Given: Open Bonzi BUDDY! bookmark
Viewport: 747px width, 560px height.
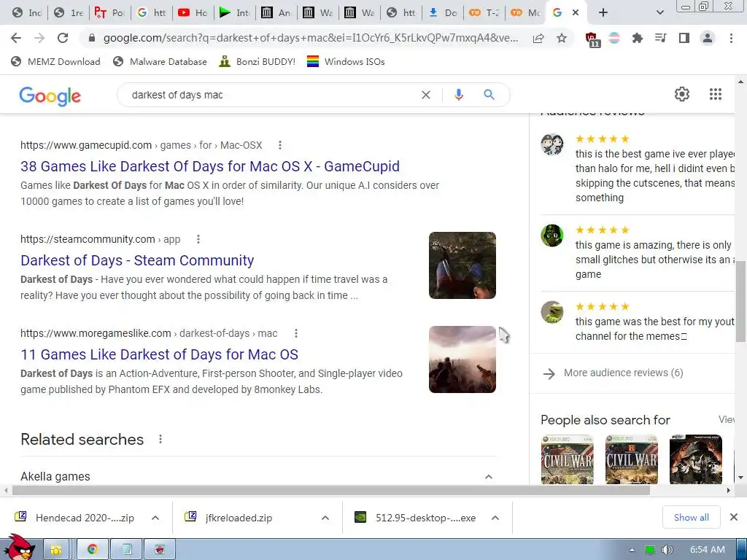Looking at the screenshot, I should click(258, 61).
